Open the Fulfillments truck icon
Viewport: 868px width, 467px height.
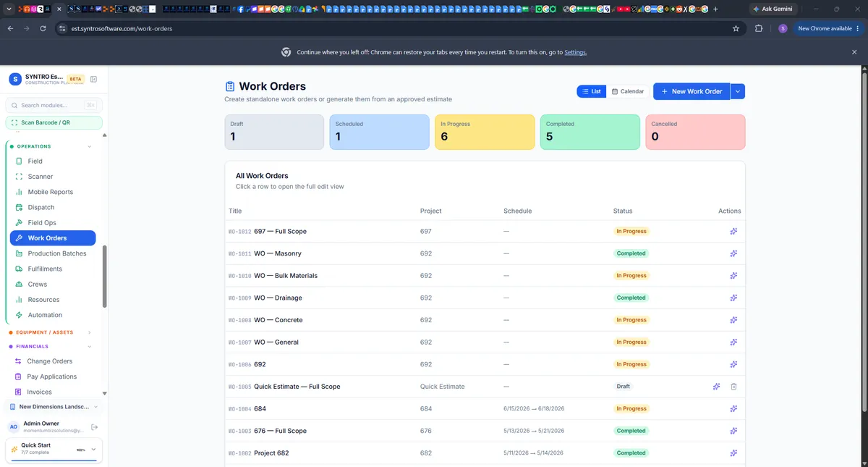(x=19, y=269)
